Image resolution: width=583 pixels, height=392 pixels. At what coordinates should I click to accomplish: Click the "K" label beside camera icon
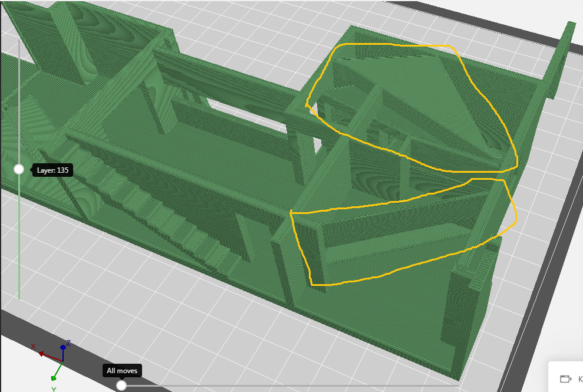[579, 378]
